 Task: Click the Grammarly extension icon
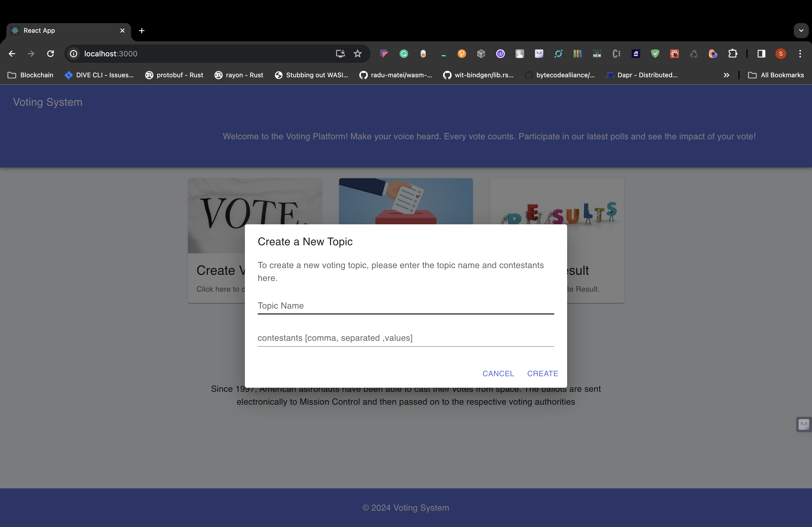coord(404,53)
